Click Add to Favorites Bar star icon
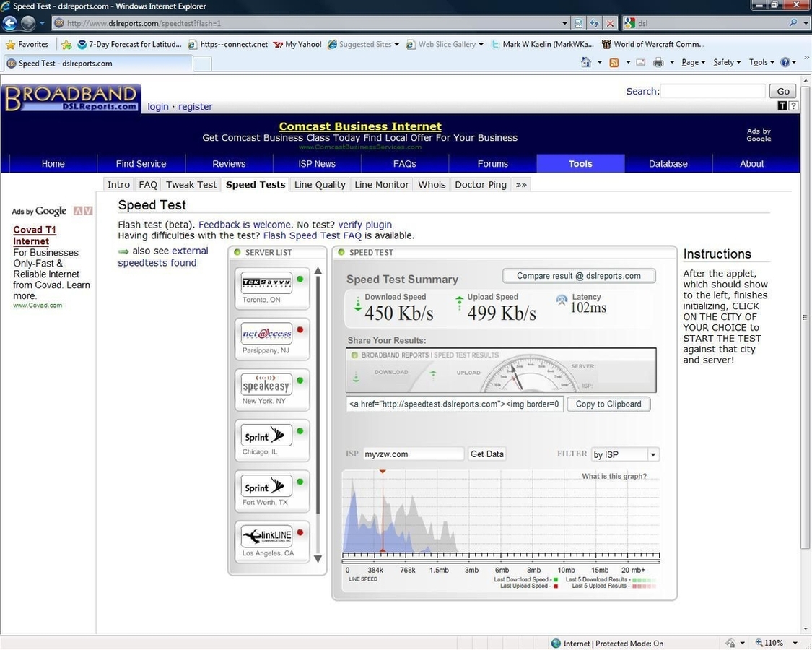 coord(66,45)
